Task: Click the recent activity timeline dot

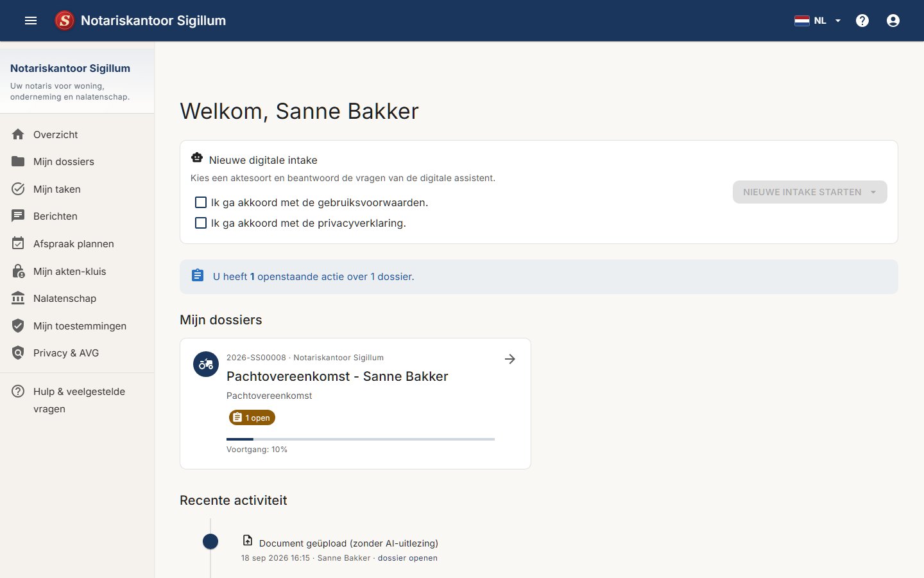Action: 210,541
